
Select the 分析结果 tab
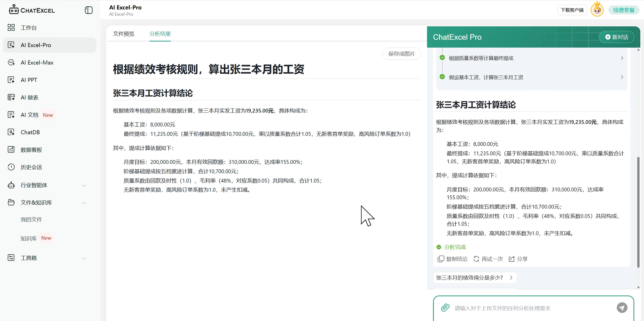point(160,34)
